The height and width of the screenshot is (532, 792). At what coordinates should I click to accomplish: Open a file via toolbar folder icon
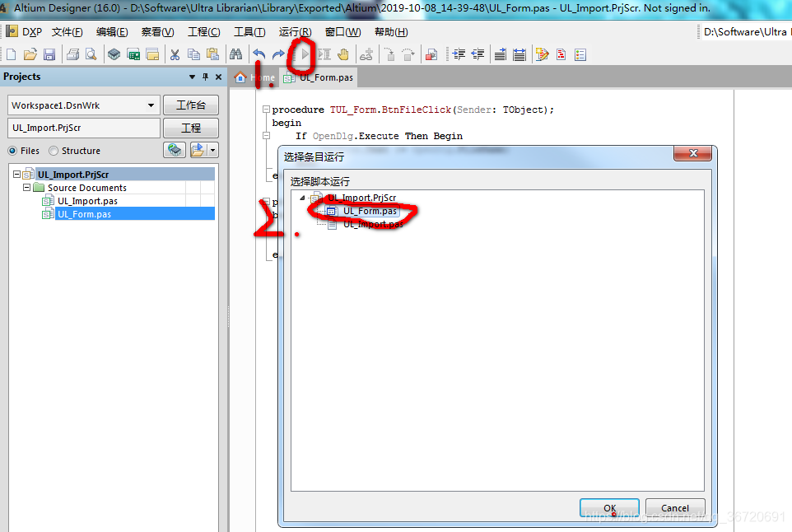coord(30,54)
